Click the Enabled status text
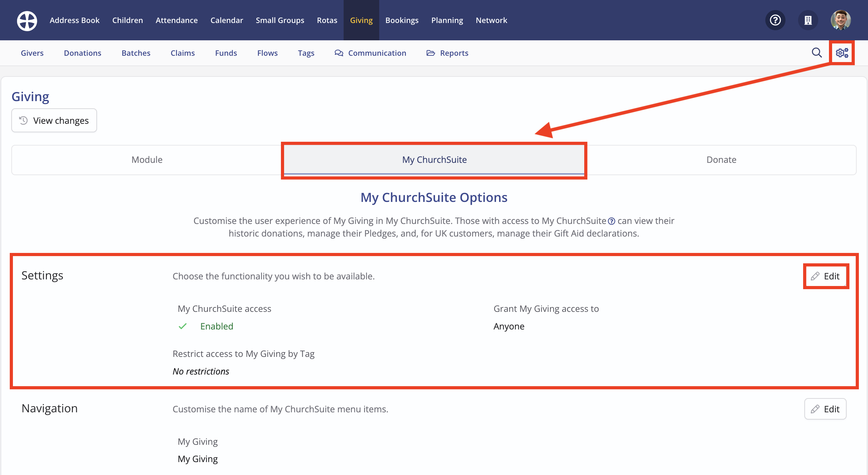 217,326
